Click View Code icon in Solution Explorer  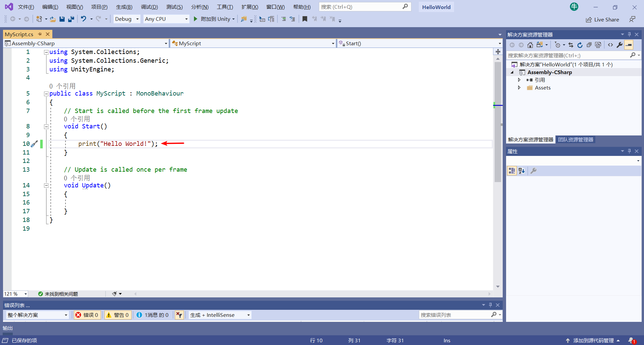[610, 45]
